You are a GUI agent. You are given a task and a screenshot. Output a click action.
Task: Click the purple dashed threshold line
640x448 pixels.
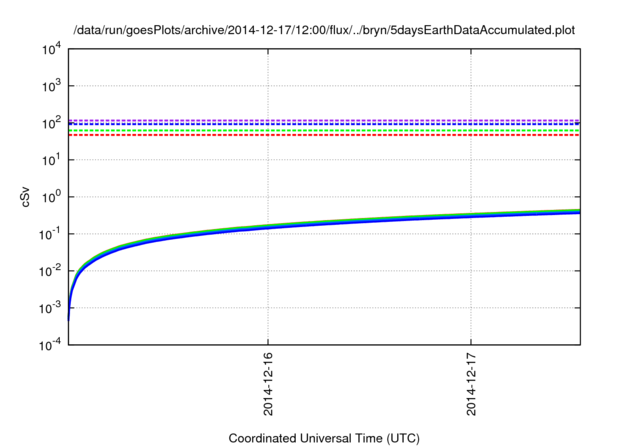click(x=324, y=120)
